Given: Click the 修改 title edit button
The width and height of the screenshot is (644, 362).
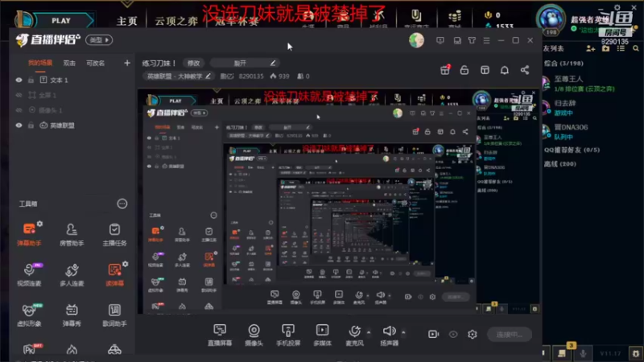Looking at the screenshot, I should pos(193,63).
